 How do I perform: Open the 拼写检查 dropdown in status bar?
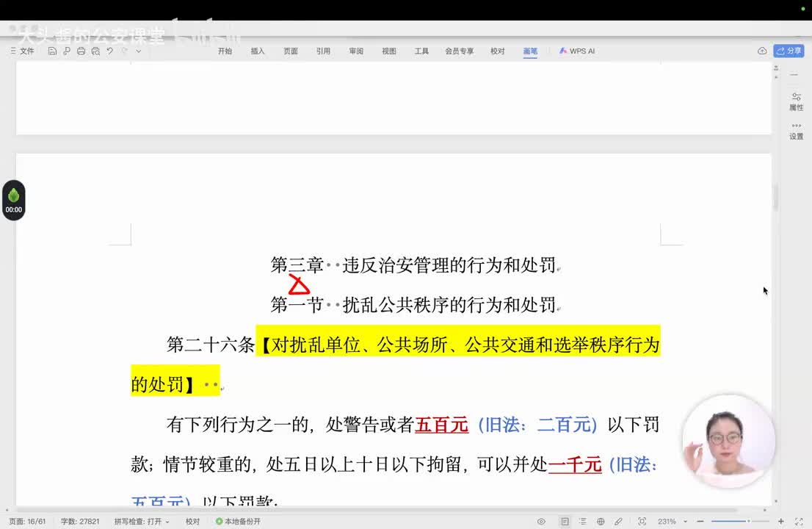tap(142, 521)
